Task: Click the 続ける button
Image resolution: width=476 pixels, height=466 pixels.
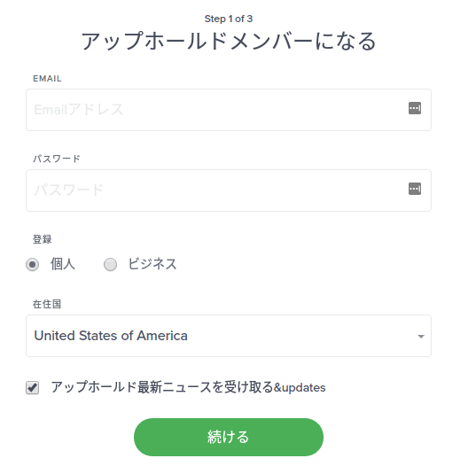Action: [x=229, y=437]
